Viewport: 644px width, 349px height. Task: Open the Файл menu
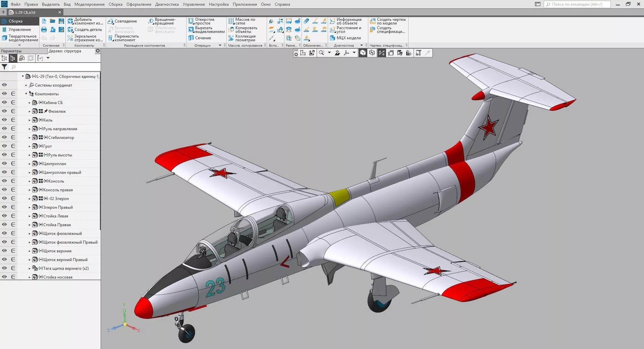click(x=15, y=4)
